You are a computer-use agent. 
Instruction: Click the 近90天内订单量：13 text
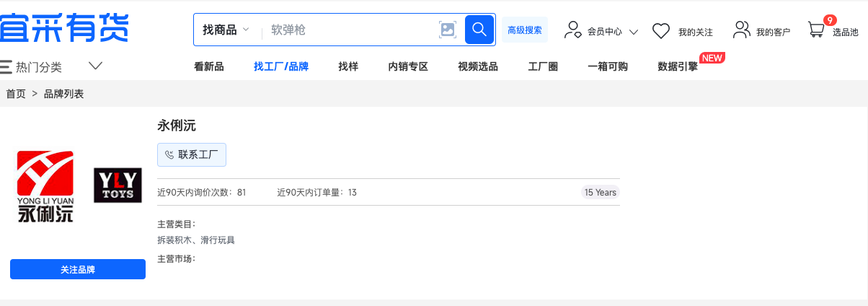(317, 193)
